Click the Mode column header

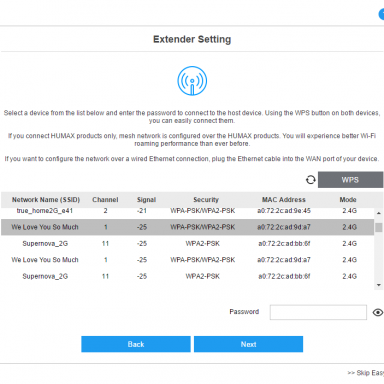click(348, 200)
